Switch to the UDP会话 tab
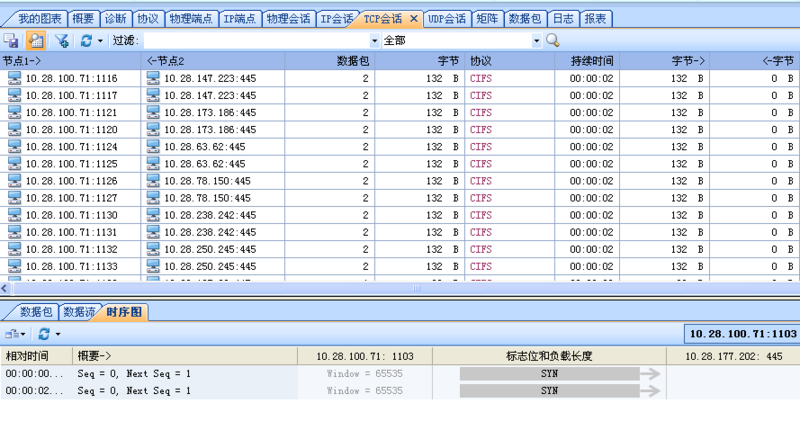This screenshot has height=439, width=800. 447,18
